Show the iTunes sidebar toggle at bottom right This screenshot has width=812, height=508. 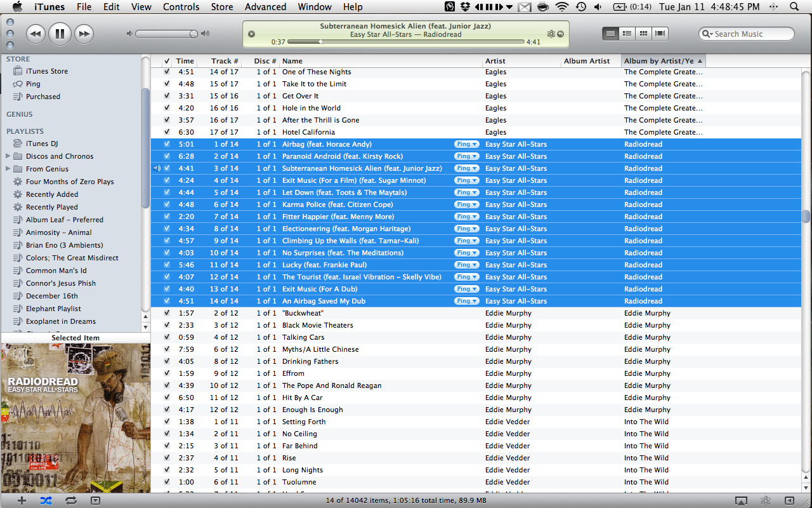[789, 500]
